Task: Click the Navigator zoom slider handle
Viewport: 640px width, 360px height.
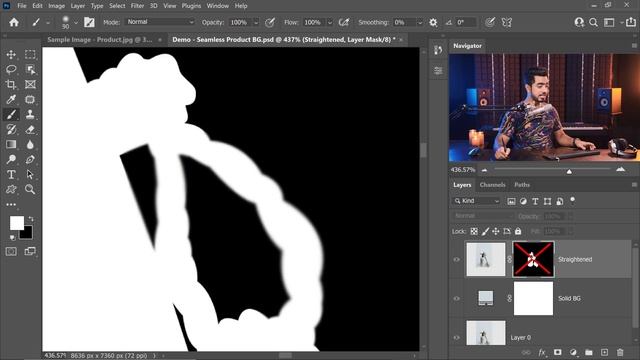Action: 569,172
